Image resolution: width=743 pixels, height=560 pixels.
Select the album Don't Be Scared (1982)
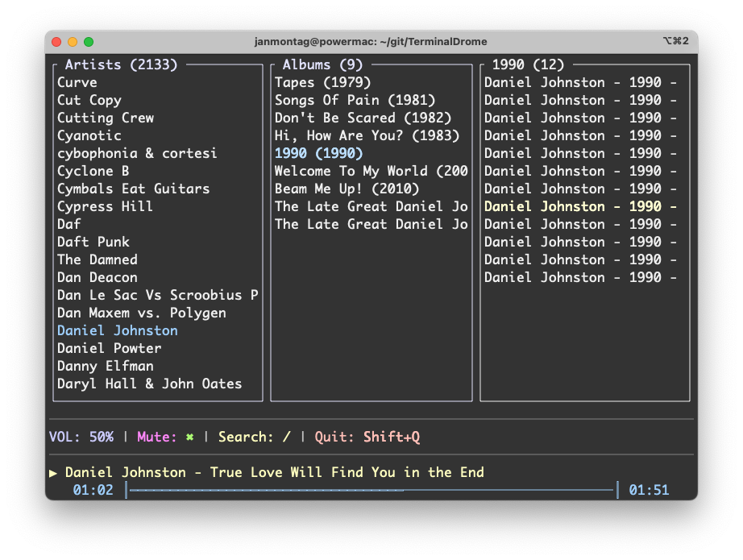(x=363, y=118)
